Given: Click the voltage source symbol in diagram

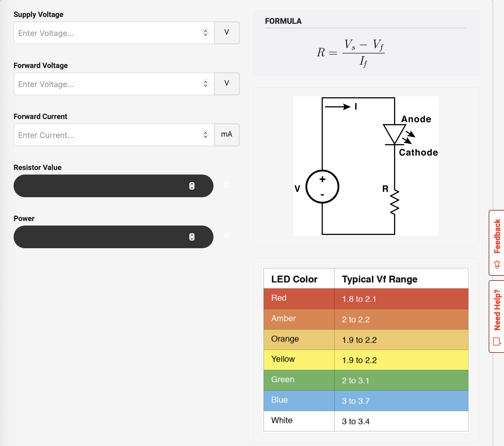Looking at the screenshot, I should point(322,187).
